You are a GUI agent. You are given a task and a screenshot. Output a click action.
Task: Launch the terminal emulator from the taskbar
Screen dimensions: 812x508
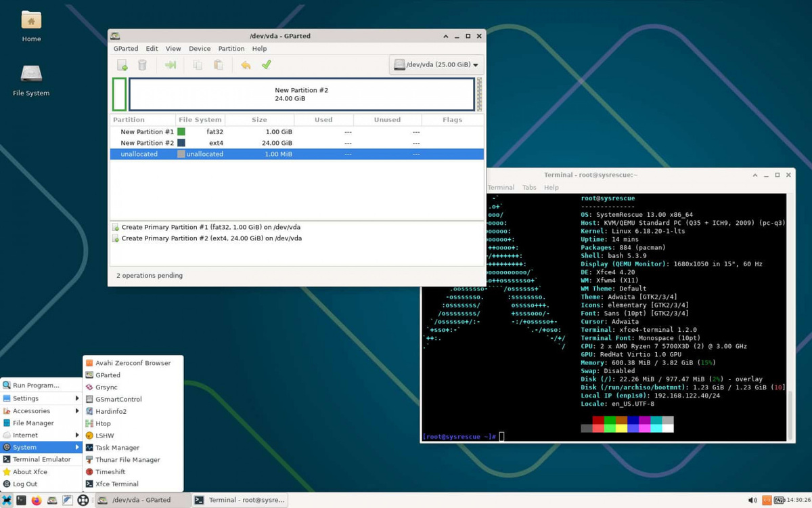pyautogui.click(x=21, y=500)
